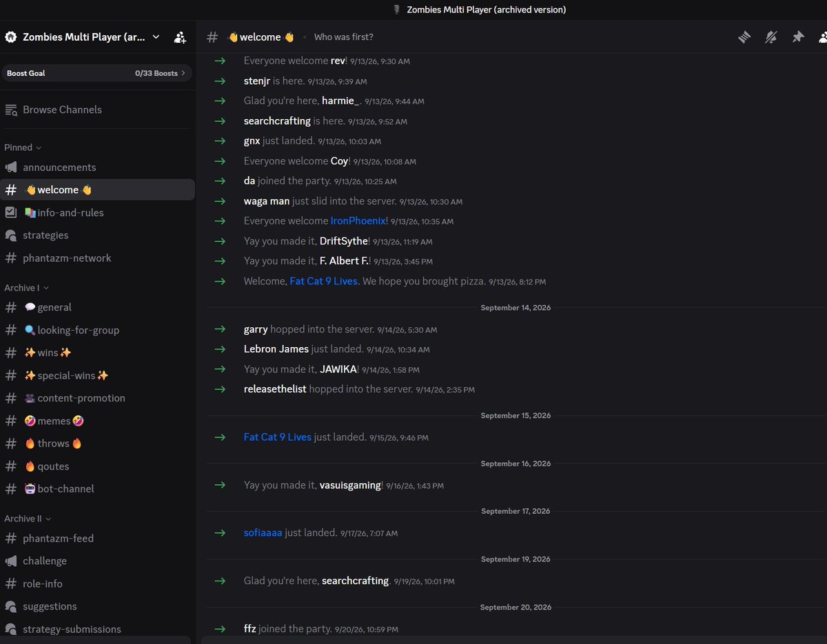This screenshot has height=644, width=827.
Task: Click username da in join message
Action: coord(249,181)
